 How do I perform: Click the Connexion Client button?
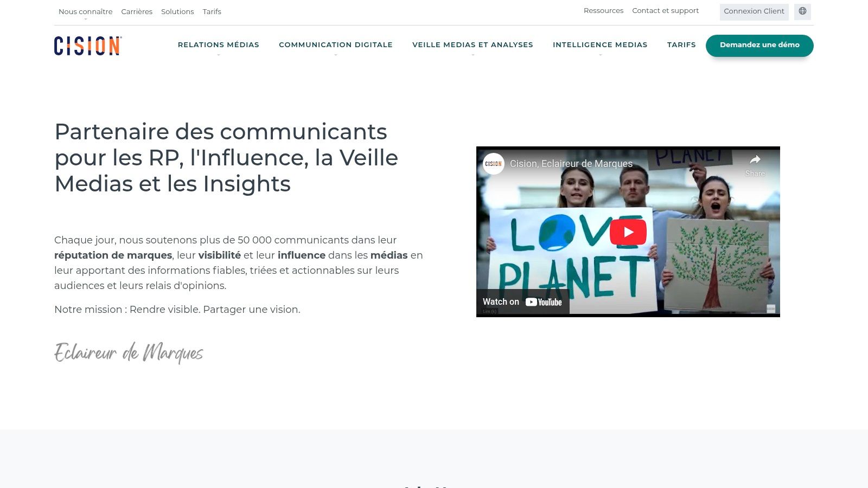754,11
